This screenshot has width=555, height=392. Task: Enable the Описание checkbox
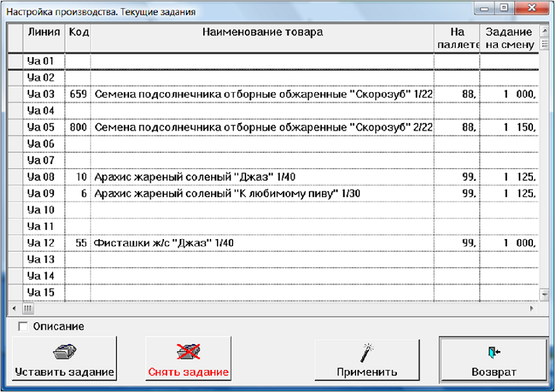(23, 326)
